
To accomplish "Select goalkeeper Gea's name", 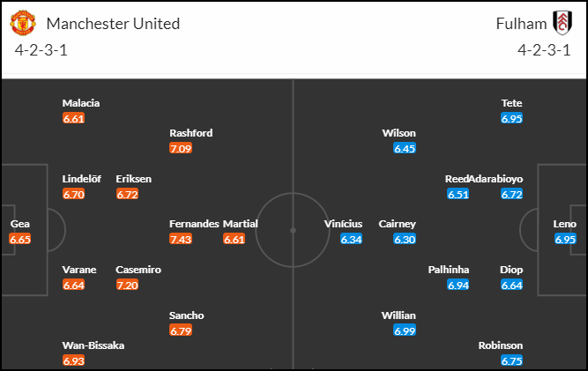I will tap(20, 224).
